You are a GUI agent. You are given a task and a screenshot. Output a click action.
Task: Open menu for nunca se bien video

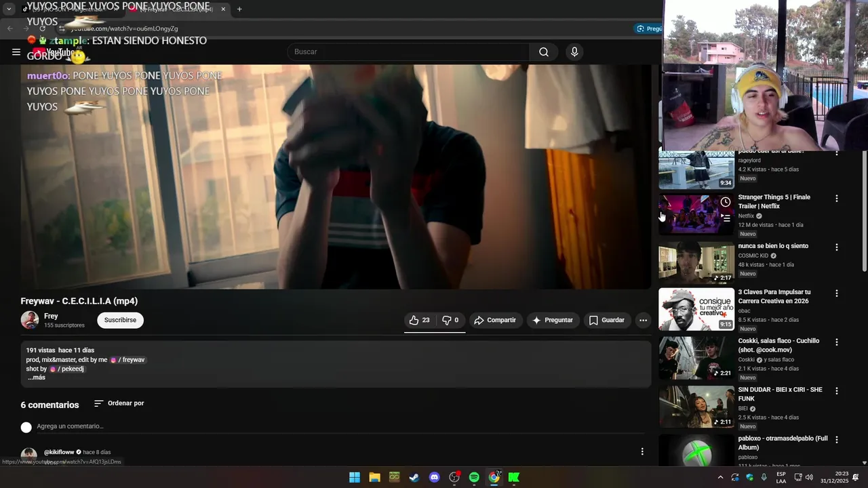[x=836, y=247]
